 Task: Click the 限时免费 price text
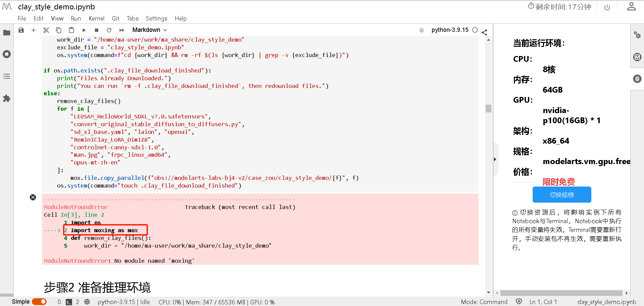point(559,182)
